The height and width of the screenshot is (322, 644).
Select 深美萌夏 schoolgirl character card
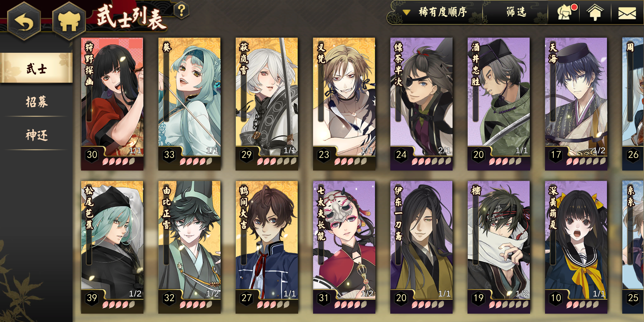click(576, 247)
